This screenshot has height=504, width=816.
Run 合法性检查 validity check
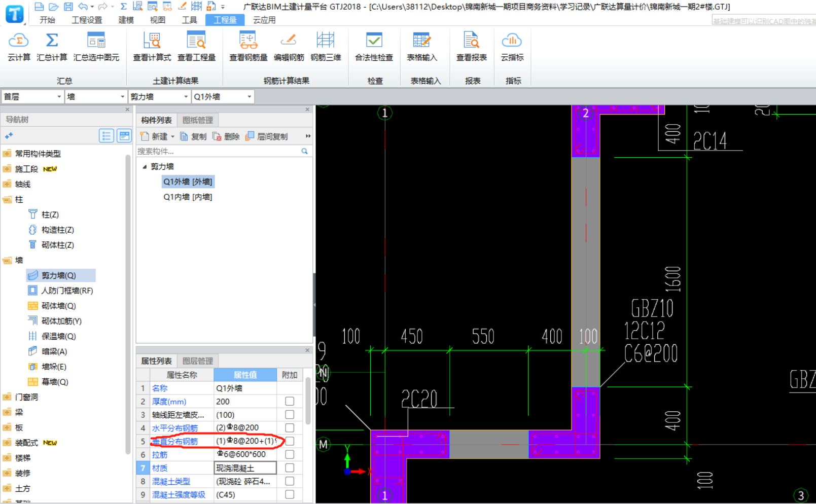(374, 47)
